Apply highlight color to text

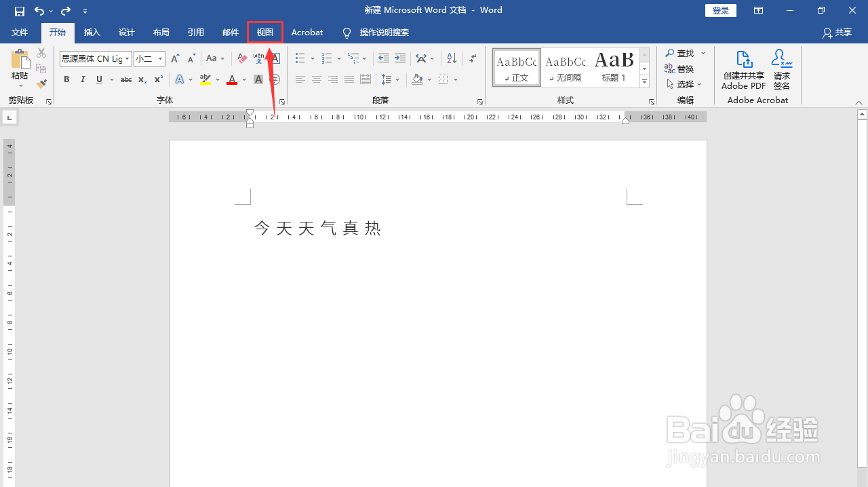(204, 79)
